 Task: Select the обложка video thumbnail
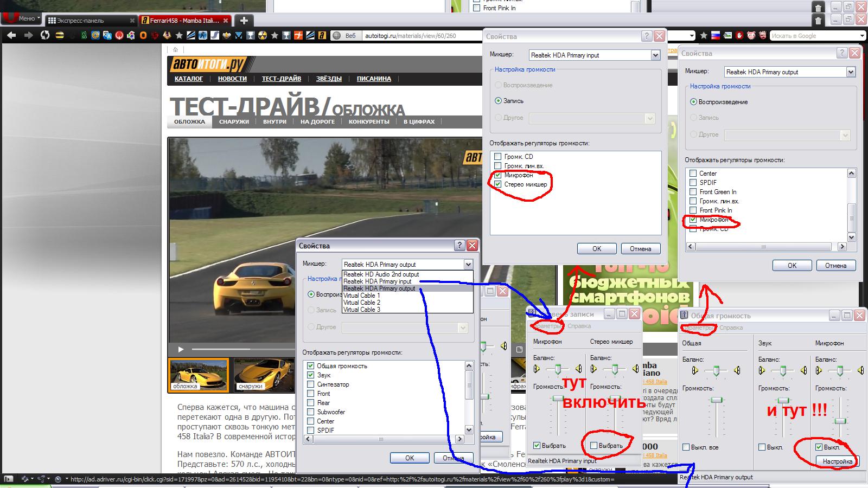tap(199, 374)
